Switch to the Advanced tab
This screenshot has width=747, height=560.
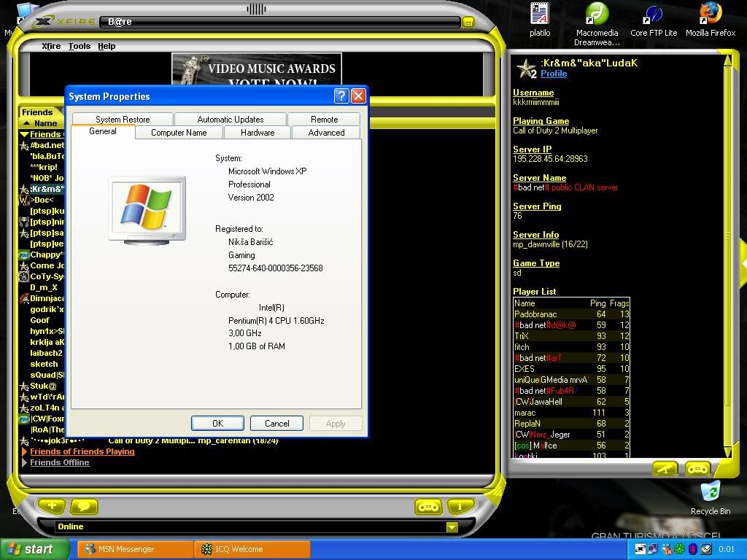326,133
